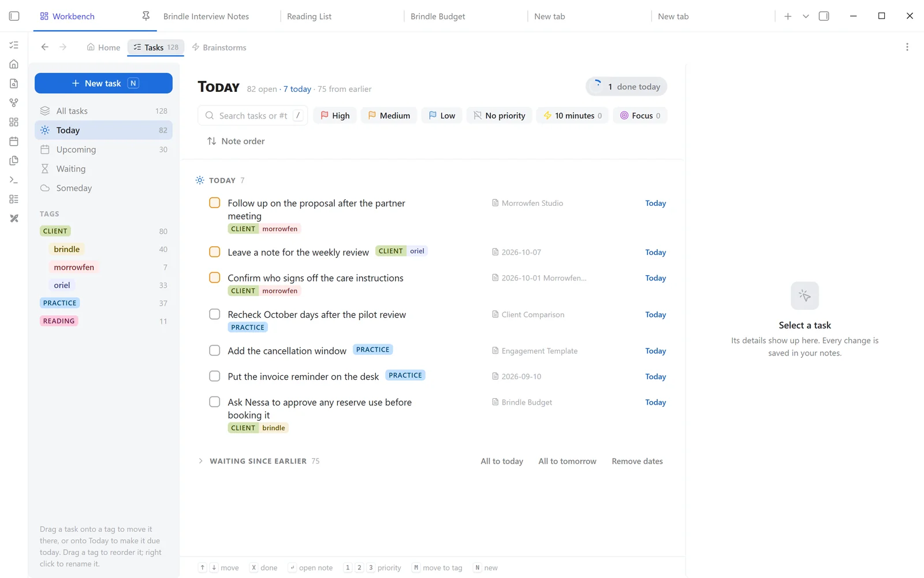Select Someday in sidebar list

[103, 188]
